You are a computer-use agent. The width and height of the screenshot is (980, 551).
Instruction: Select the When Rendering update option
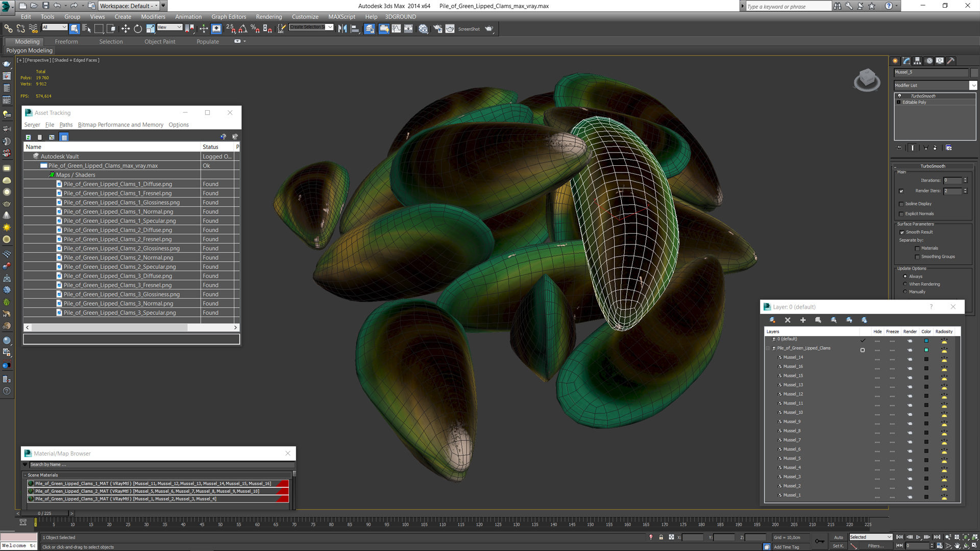coord(905,284)
